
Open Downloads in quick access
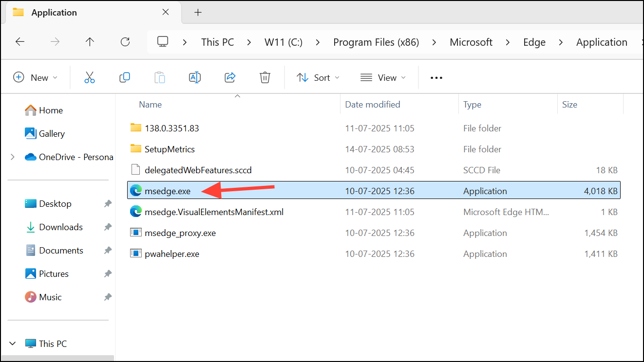pos(54,227)
